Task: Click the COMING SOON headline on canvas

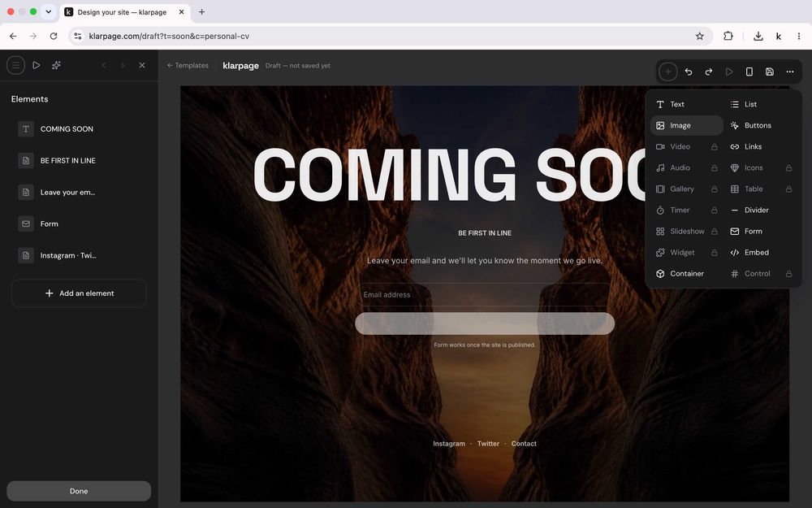Action: (450, 176)
